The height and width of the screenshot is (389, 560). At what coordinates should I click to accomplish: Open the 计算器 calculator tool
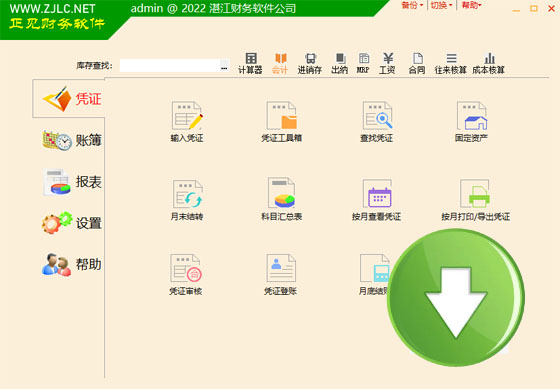click(250, 63)
